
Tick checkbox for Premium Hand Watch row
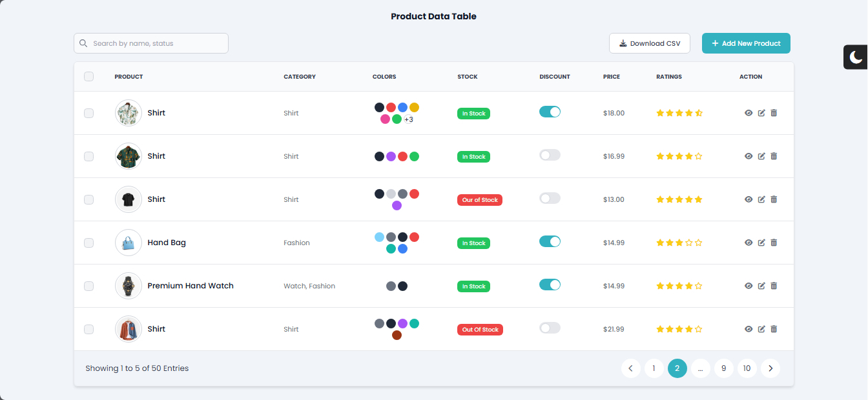(88, 286)
